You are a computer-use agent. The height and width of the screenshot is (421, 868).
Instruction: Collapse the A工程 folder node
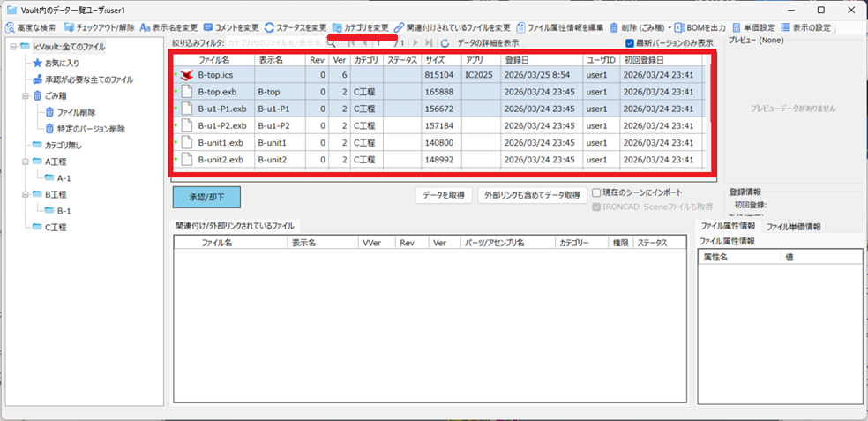click(24, 162)
